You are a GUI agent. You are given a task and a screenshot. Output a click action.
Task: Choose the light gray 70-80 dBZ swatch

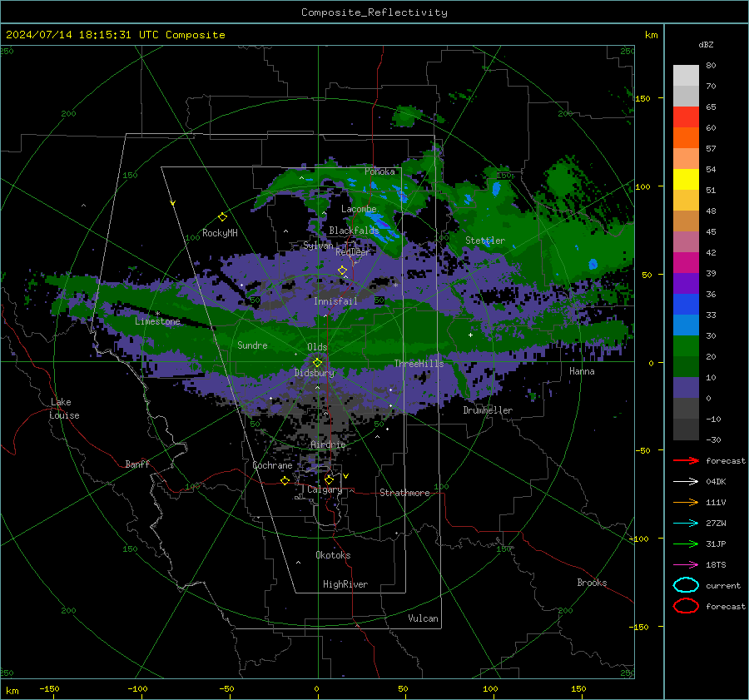tap(686, 76)
